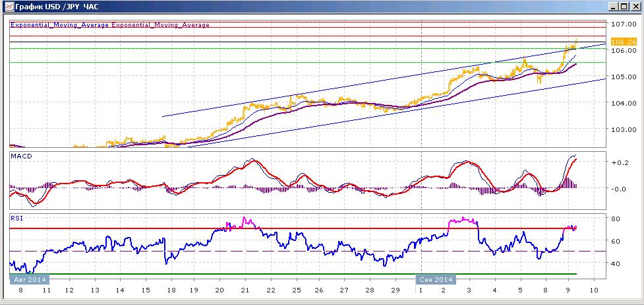The height and width of the screenshot is (305, 644).
Task: Click the date label 18 on time axis
Action: pyautogui.click(x=171, y=290)
